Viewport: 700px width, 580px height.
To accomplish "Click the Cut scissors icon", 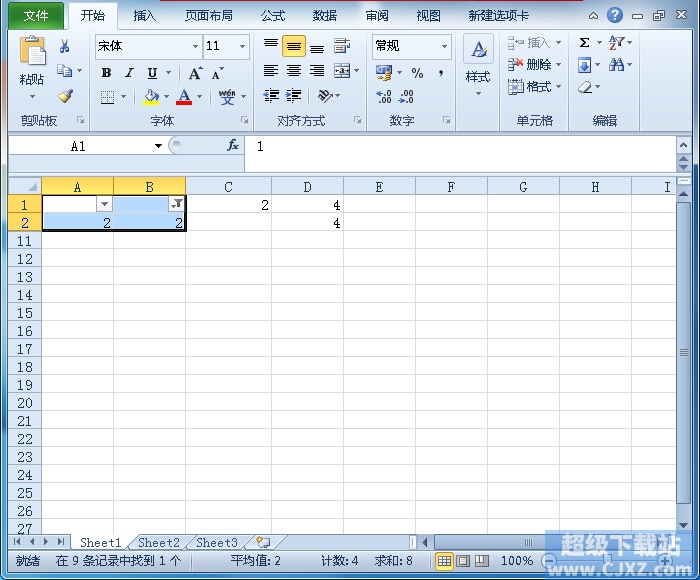I will 65,46.
